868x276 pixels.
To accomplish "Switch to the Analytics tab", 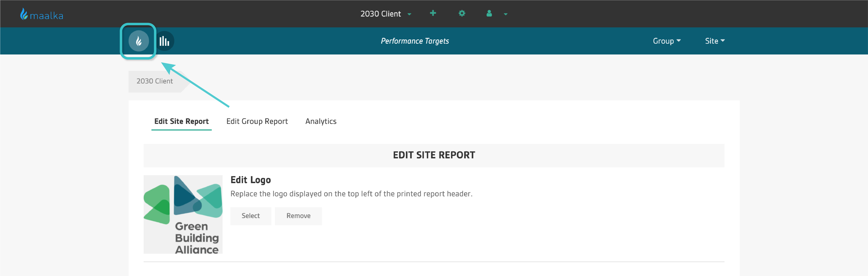I will pyautogui.click(x=321, y=121).
